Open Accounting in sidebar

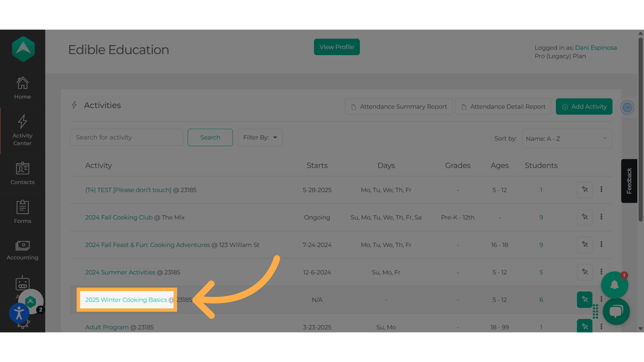click(x=22, y=250)
